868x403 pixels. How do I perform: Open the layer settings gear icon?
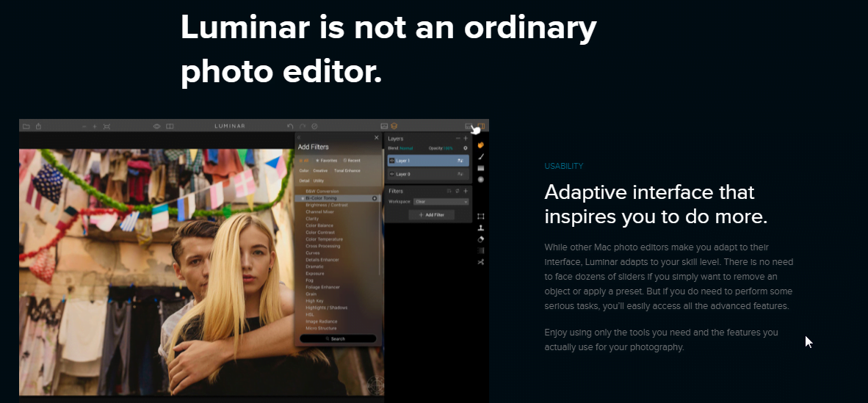(x=465, y=148)
